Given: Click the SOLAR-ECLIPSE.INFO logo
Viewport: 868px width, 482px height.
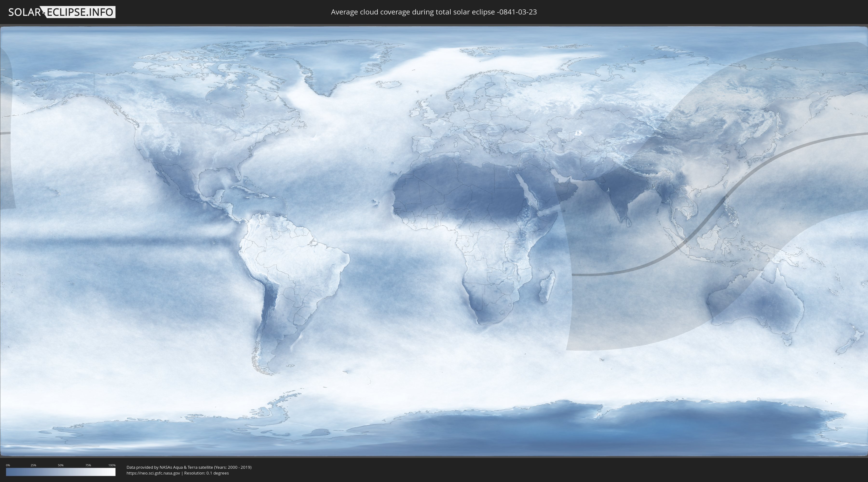Looking at the screenshot, I should click(62, 12).
